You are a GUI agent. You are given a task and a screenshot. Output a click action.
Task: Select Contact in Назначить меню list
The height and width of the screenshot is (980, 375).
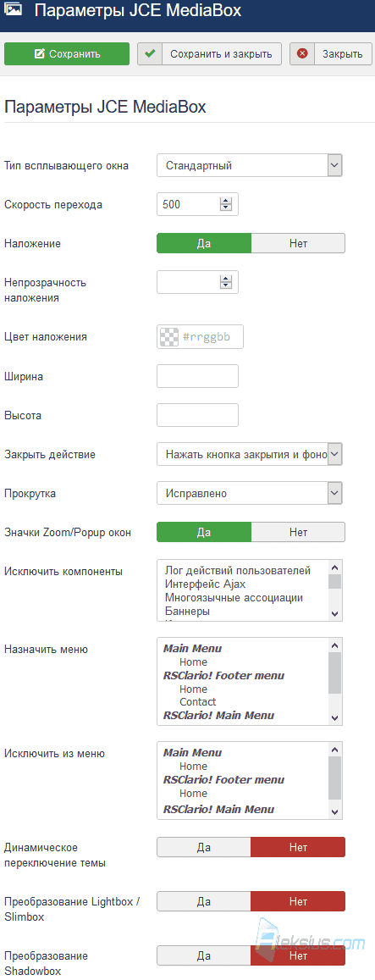click(x=197, y=702)
